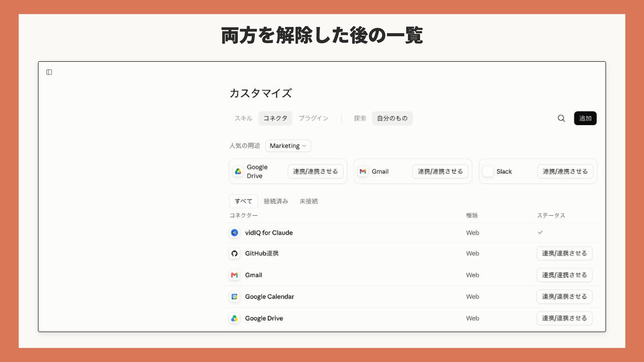Open the Google Calendar row name

[269, 296]
